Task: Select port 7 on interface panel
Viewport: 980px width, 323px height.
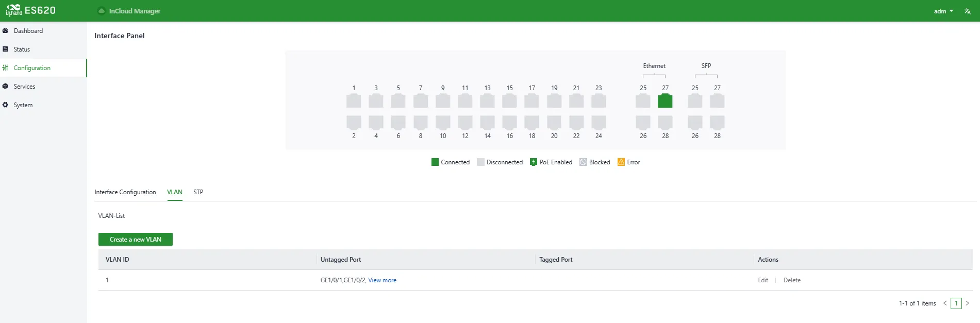Action: (421, 101)
